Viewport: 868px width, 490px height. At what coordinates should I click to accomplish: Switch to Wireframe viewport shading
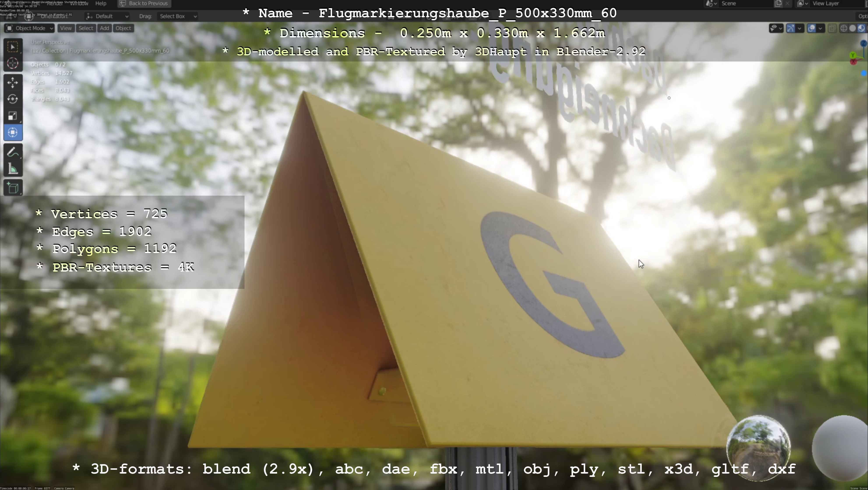pyautogui.click(x=844, y=28)
